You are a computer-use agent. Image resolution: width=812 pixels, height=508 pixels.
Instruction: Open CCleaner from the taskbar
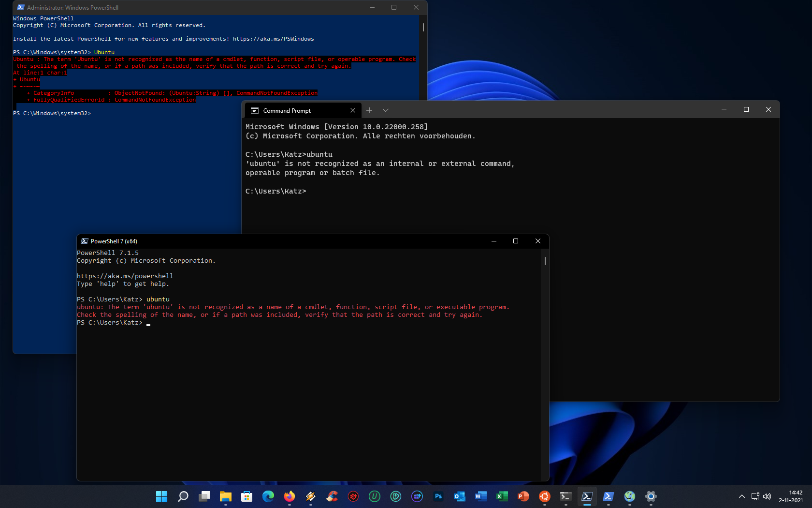point(332,496)
